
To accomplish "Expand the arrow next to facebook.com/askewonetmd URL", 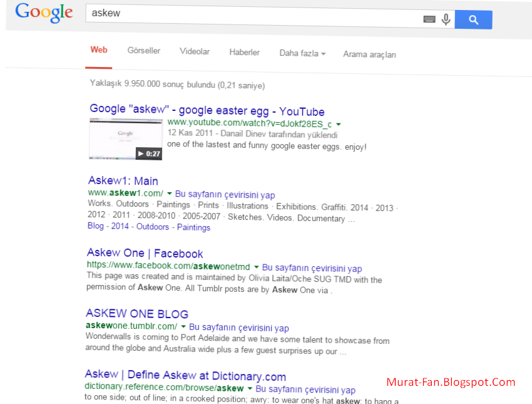I will [256, 267].
